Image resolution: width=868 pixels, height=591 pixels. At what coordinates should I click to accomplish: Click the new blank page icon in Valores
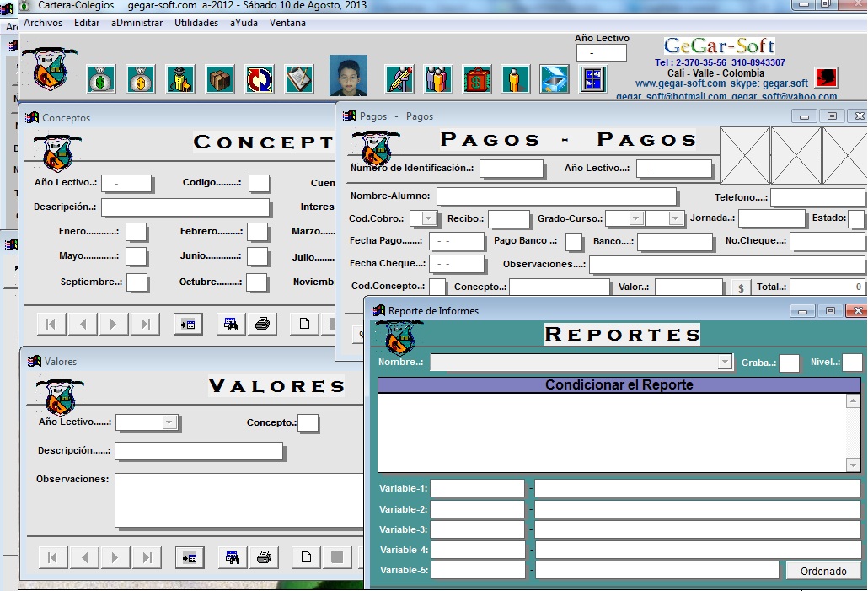tap(306, 557)
